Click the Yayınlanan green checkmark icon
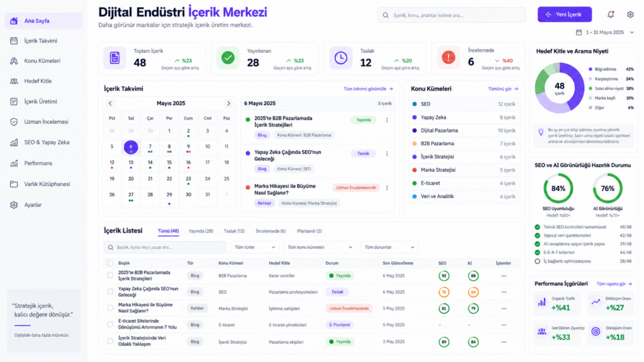 pos(228,58)
